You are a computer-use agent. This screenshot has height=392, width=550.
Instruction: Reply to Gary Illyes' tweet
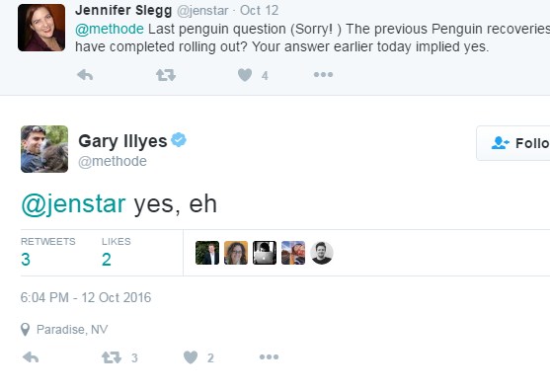pos(31,357)
